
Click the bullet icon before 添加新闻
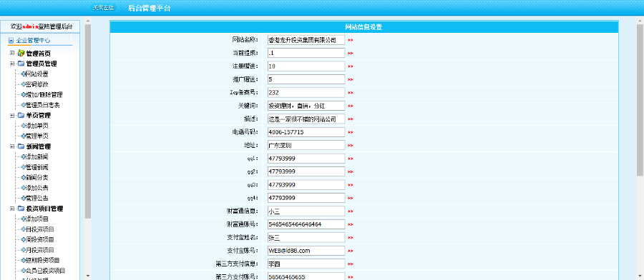click(23, 157)
